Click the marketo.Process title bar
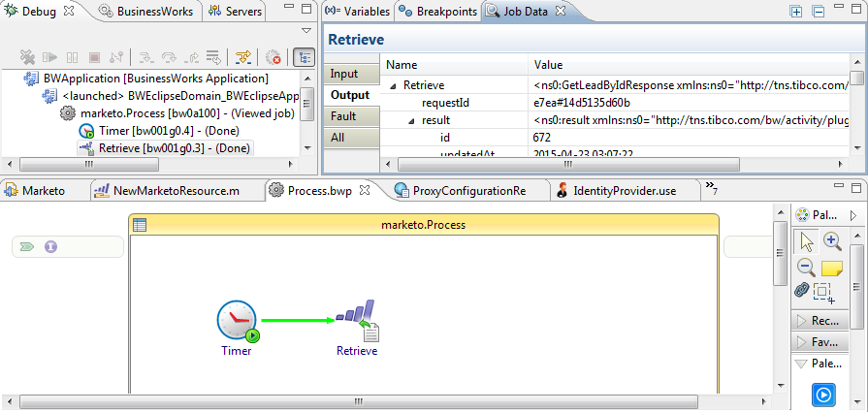Screen dimensions: 868x412 point(424,225)
